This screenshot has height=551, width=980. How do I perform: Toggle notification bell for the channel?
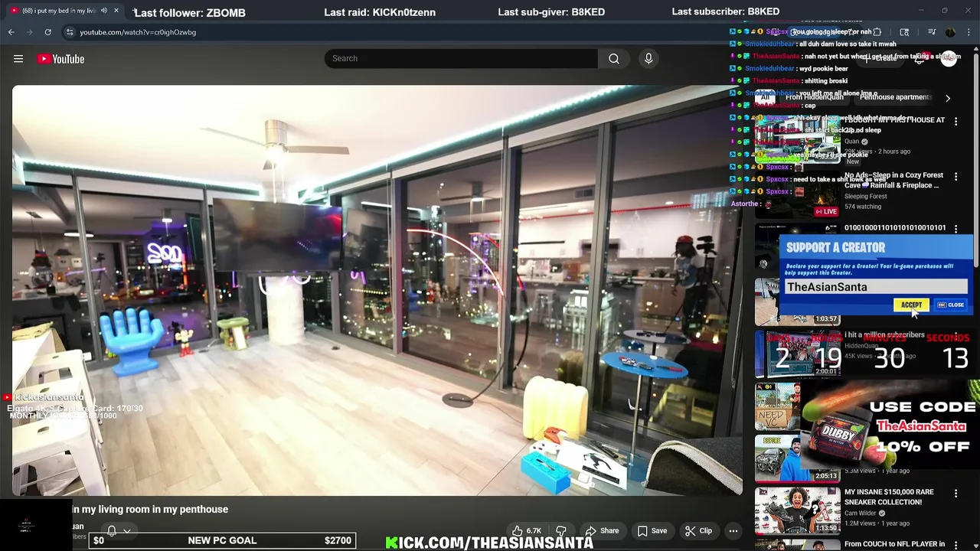(111, 530)
